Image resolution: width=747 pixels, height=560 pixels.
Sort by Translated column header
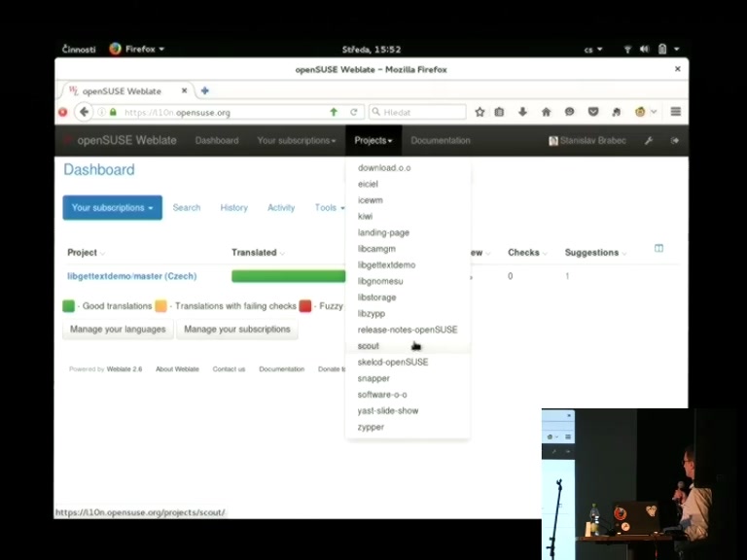pyautogui.click(x=258, y=253)
